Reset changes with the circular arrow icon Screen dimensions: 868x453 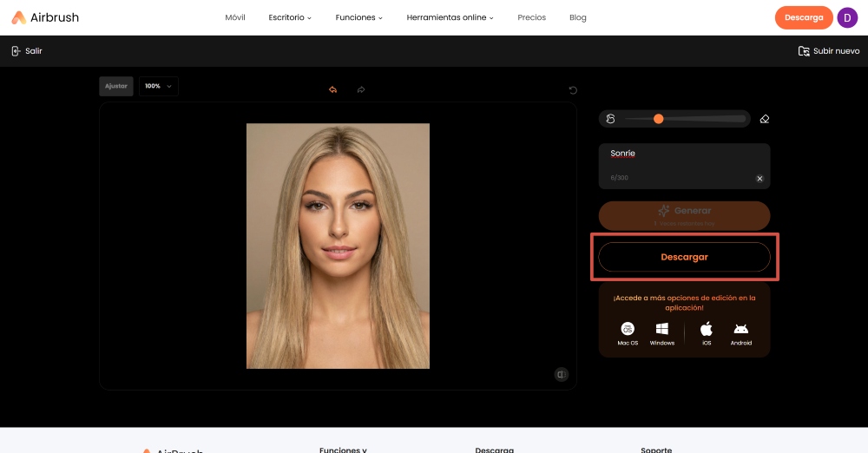tap(573, 90)
